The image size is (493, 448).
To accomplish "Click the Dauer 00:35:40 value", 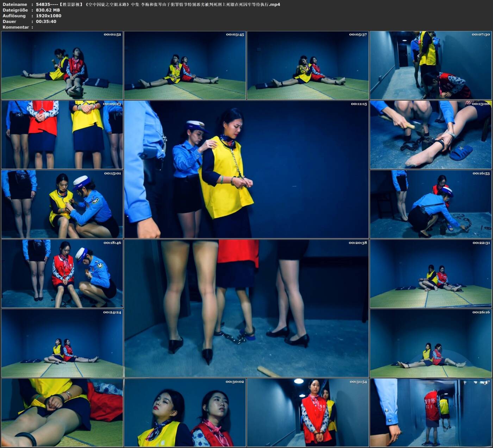I will [46, 21].
